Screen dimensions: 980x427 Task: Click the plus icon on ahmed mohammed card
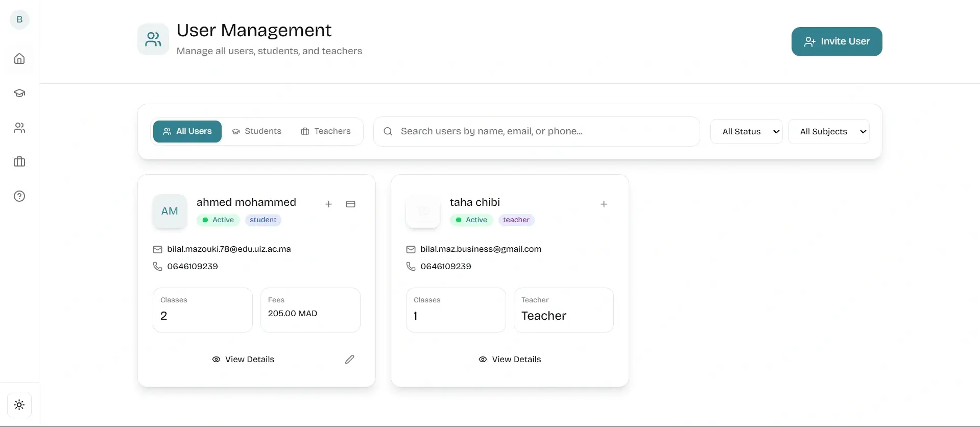[329, 204]
